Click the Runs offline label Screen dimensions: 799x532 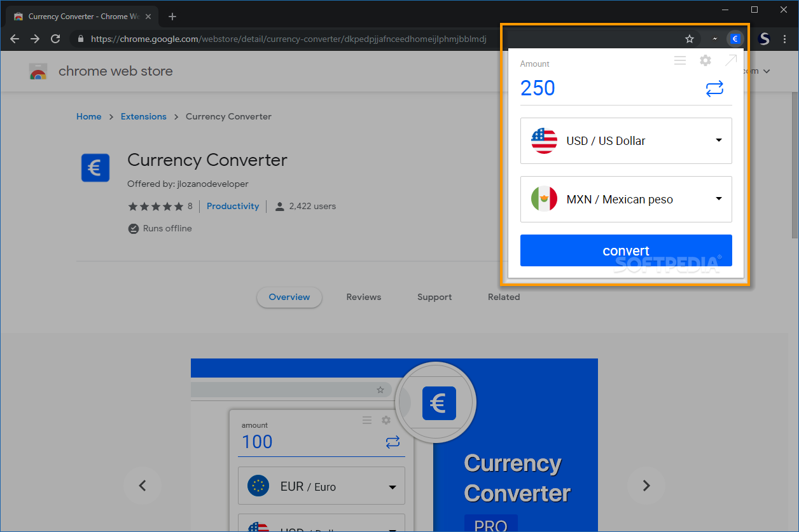[x=167, y=228]
